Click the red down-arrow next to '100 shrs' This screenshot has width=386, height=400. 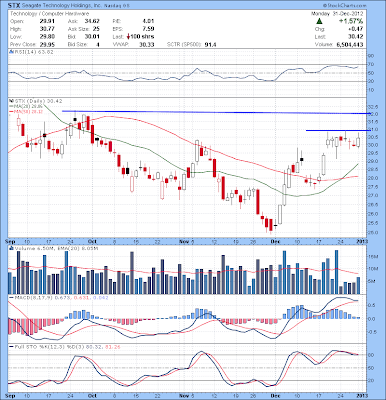coord(128,36)
